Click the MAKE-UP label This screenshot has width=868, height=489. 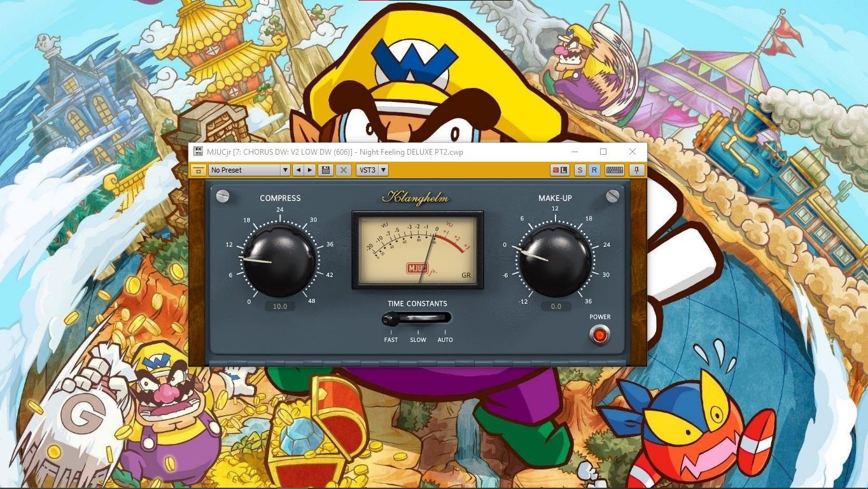point(555,198)
